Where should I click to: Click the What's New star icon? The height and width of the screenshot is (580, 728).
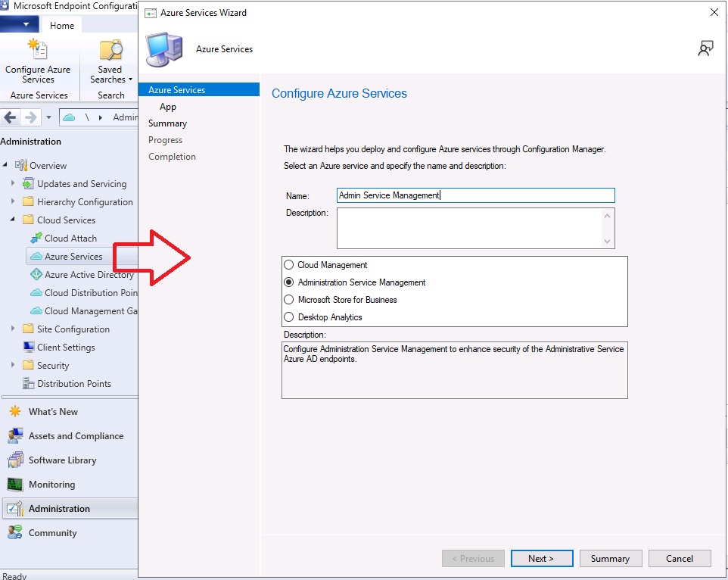pyautogui.click(x=15, y=411)
